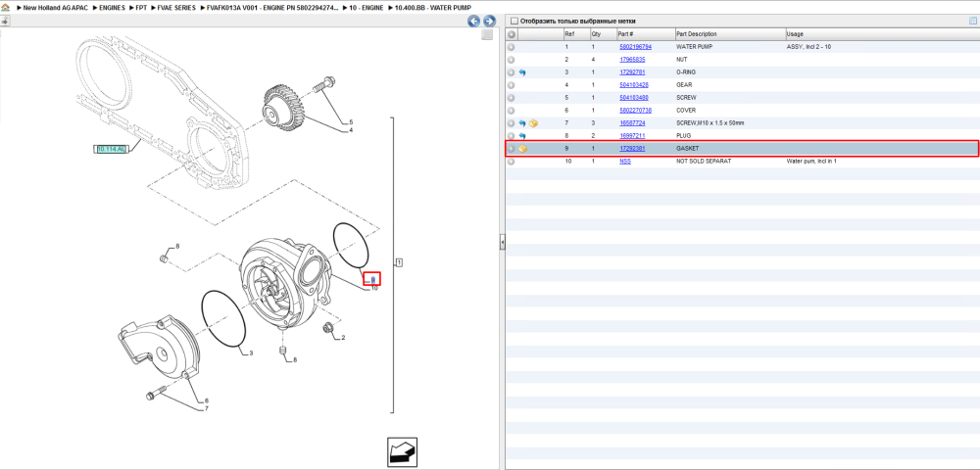This screenshot has width=980, height=470.
Task: Open part number 5802196794 link
Action: click(x=636, y=47)
